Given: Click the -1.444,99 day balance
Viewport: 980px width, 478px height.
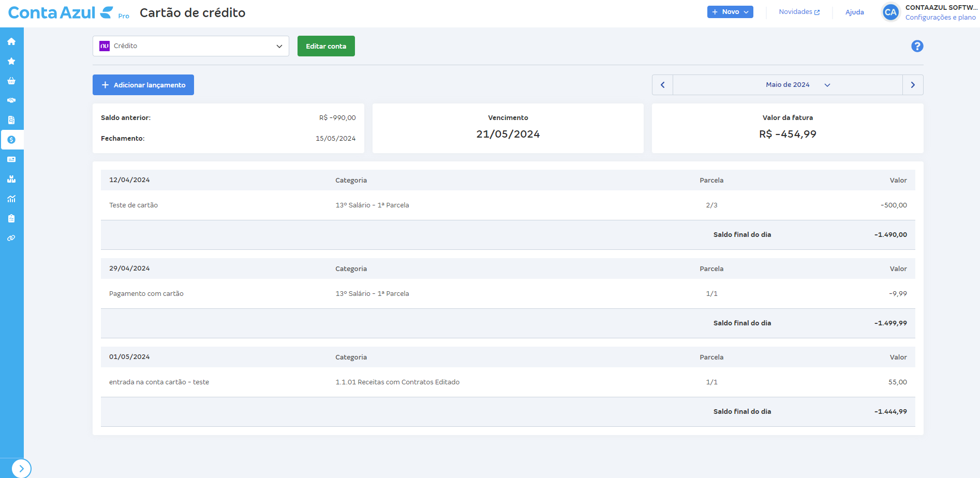Looking at the screenshot, I should pyautogui.click(x=890, y=412).
